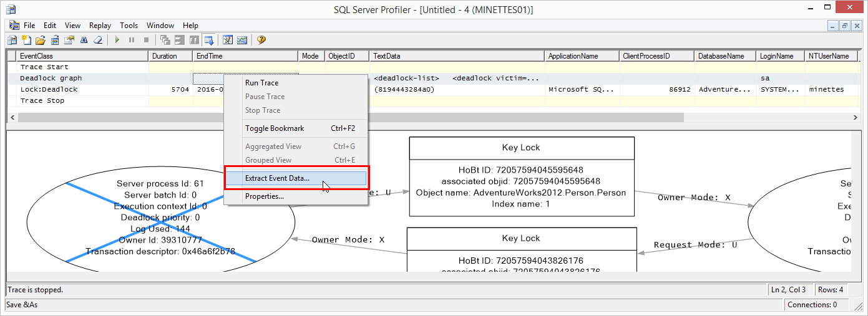Image resolution: width=868 pixels, height=316 pixels.
Task: Launch Database Engine Tuning Advisor icon
Action: click(x=228, y=40)
